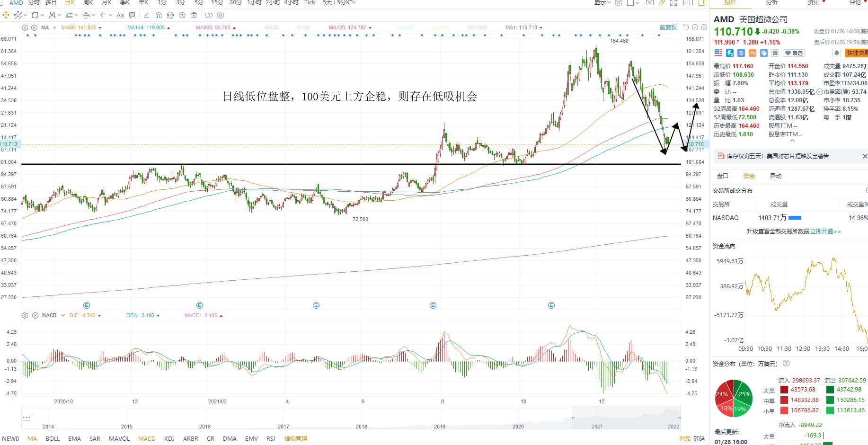Open the 显示 display dropdown
This screenshot has width=868, height=445.
click(602, 2)
